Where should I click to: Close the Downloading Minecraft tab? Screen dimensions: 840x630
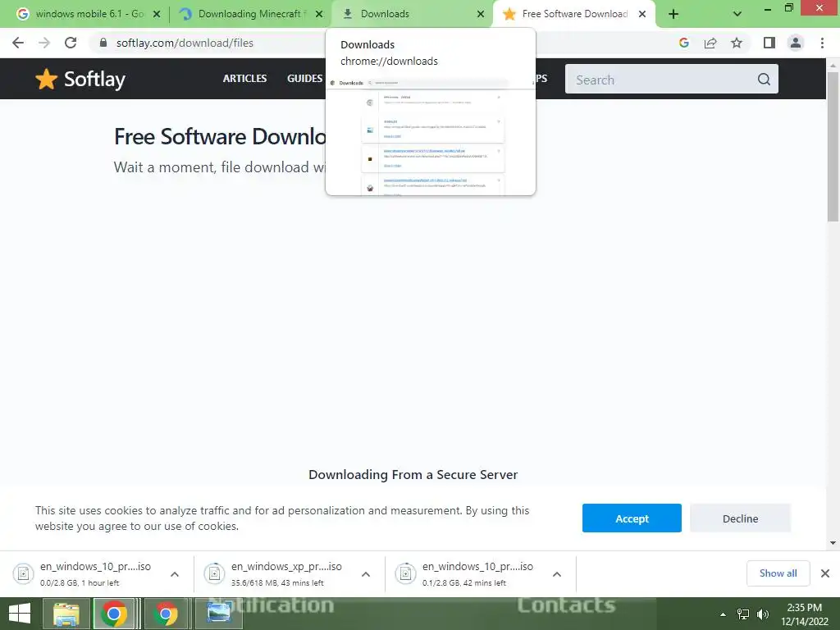tap(319, 15)
